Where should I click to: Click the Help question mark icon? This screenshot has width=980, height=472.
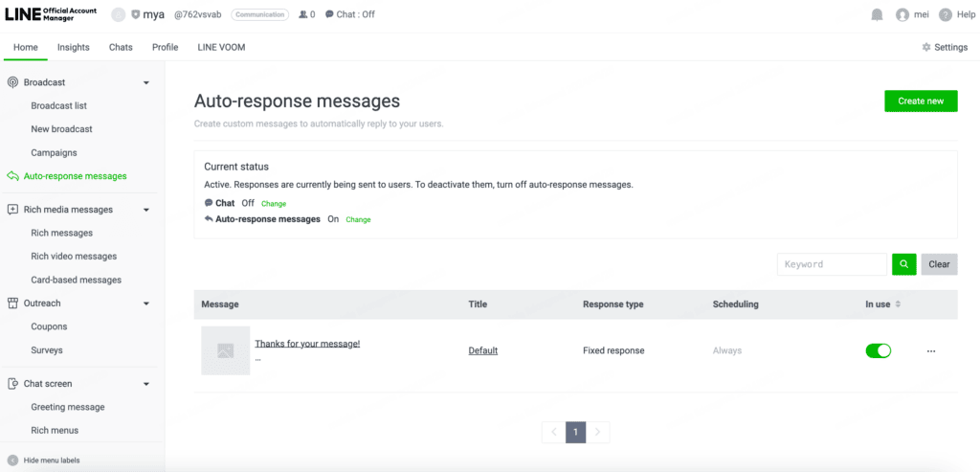pyautogui.click(x=946, y=15)
